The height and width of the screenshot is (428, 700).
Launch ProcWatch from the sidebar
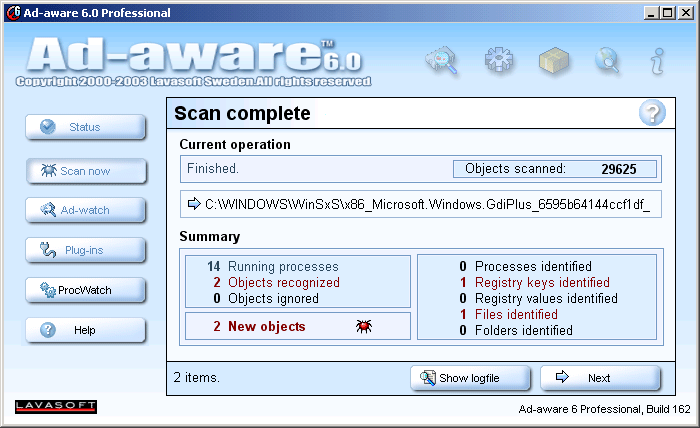coord(86,290)
